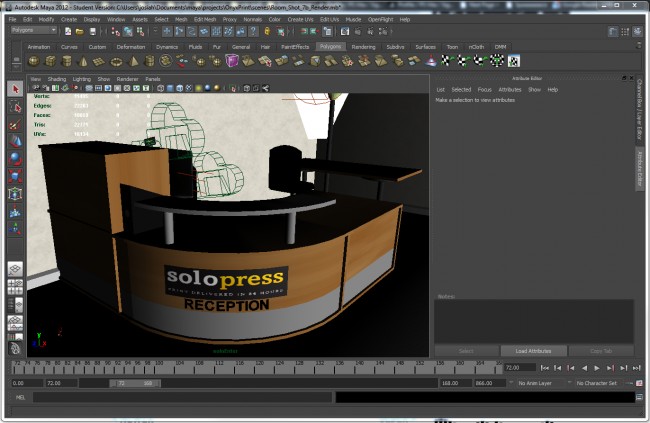Toggle shadows with the gold sphere button

pyautogui.click(x=217, y=88)
